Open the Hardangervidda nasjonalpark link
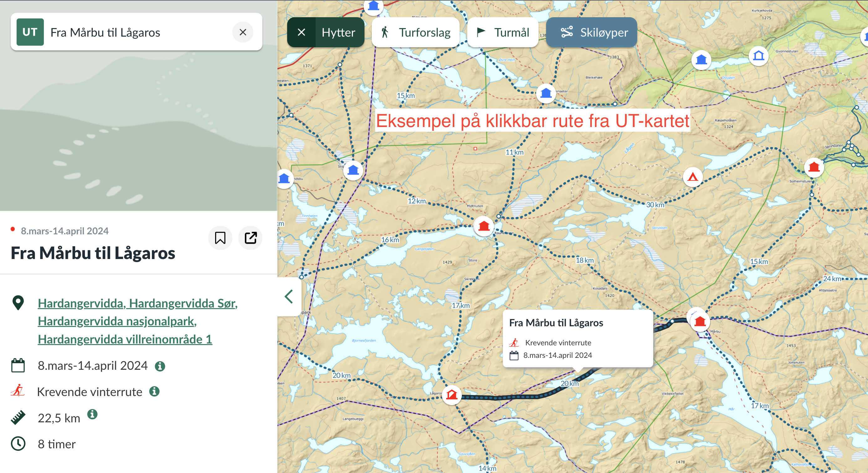Screen dimensions: 868x473 point(117,321)
